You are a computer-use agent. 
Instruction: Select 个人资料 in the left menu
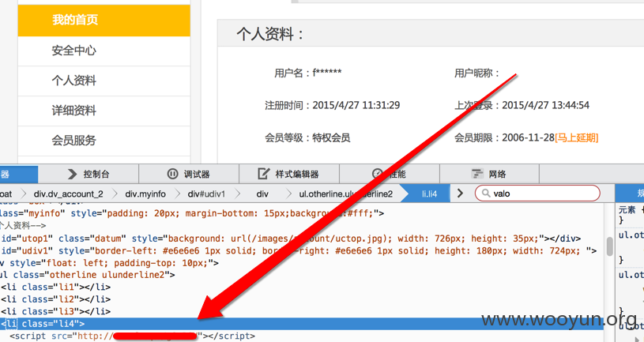(104, 81)
